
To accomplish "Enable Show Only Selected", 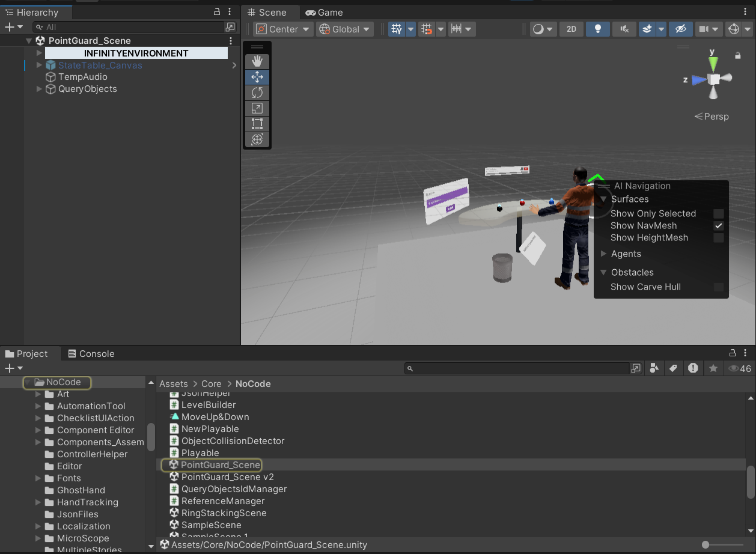I will coord(719,213).
